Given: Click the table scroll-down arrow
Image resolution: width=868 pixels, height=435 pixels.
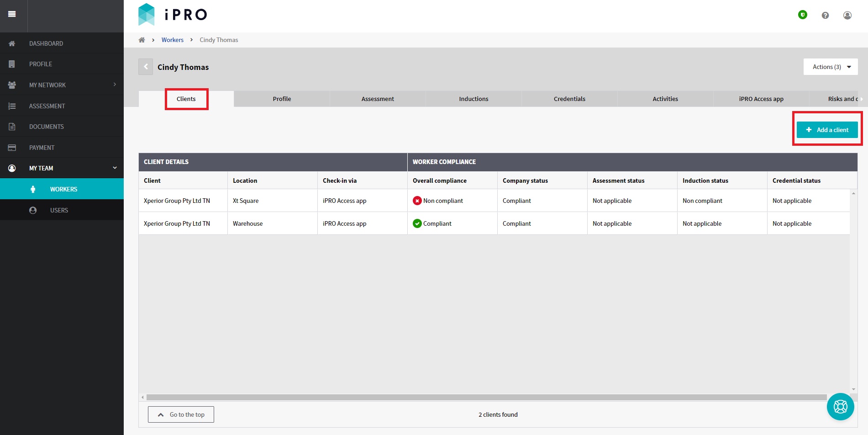Looking at the screenshot, I should [853, 389].
